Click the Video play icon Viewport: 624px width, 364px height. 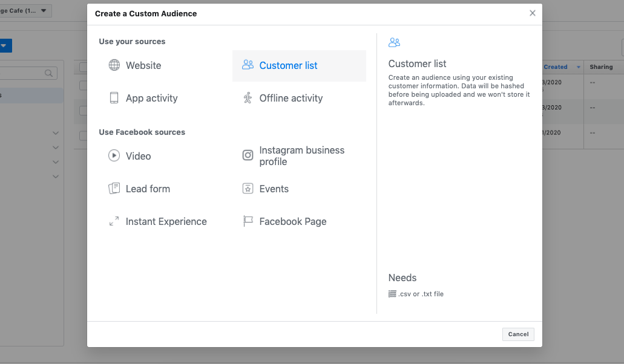114,155
